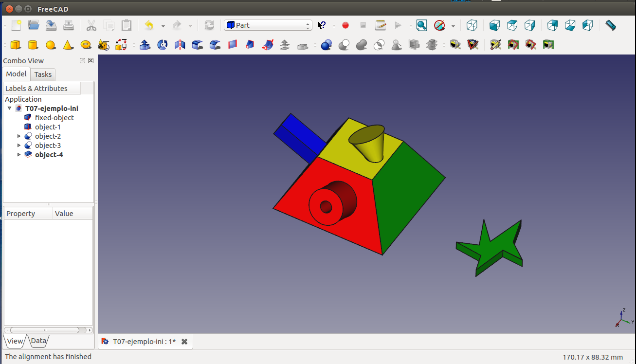Click the Fit all zoom icon

(421, 25)
